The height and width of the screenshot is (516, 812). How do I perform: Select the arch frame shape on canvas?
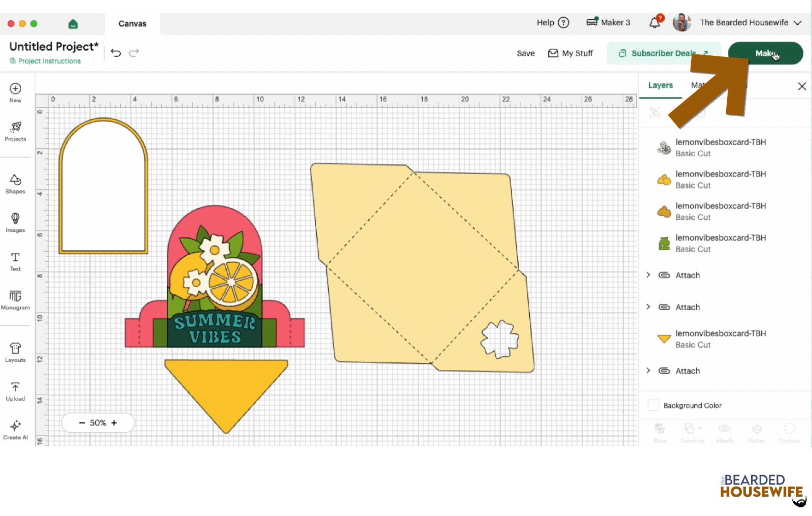click(104, 186)
